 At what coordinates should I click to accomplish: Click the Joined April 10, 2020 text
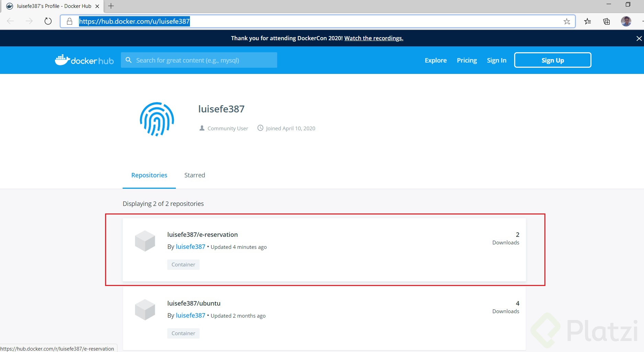[x=291, y=129]
